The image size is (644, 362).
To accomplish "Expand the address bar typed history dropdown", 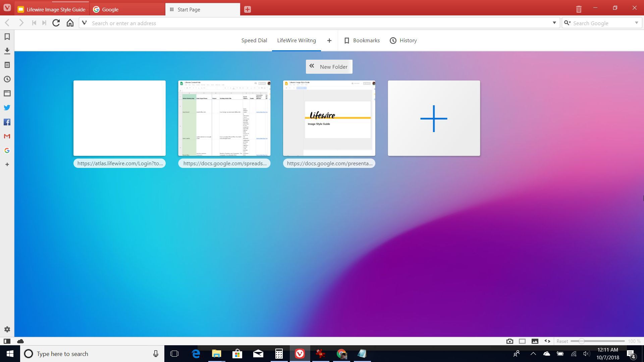I will click(x=554, y=23).
